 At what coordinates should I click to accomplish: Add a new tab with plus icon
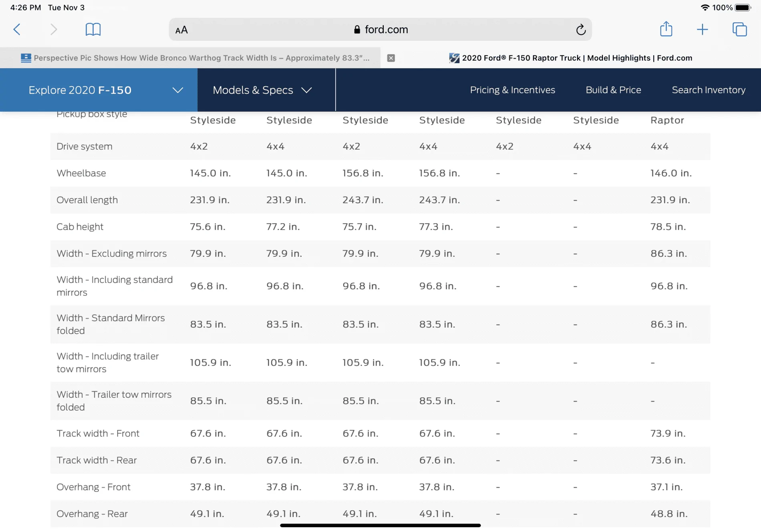pyautogui.click(x=702, y=29)
